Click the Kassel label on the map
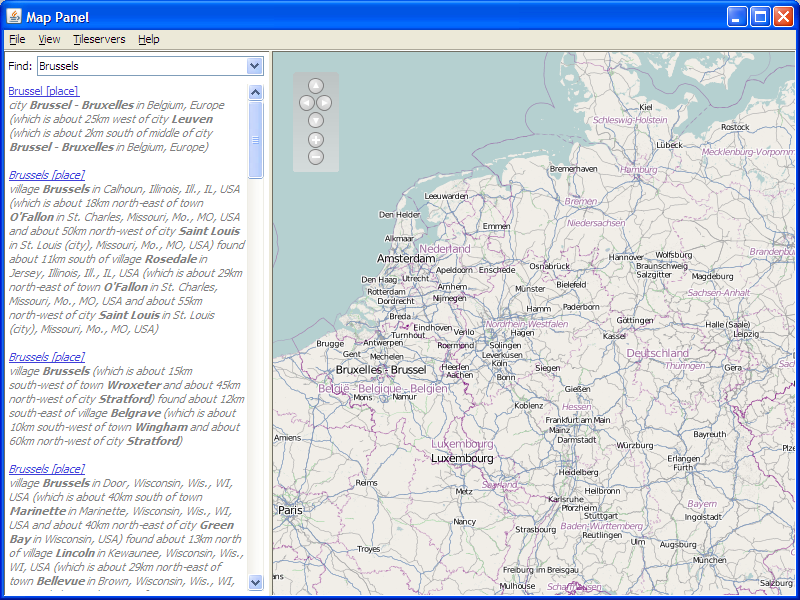The width and height of the screenshot is (800, 600). 614,336
